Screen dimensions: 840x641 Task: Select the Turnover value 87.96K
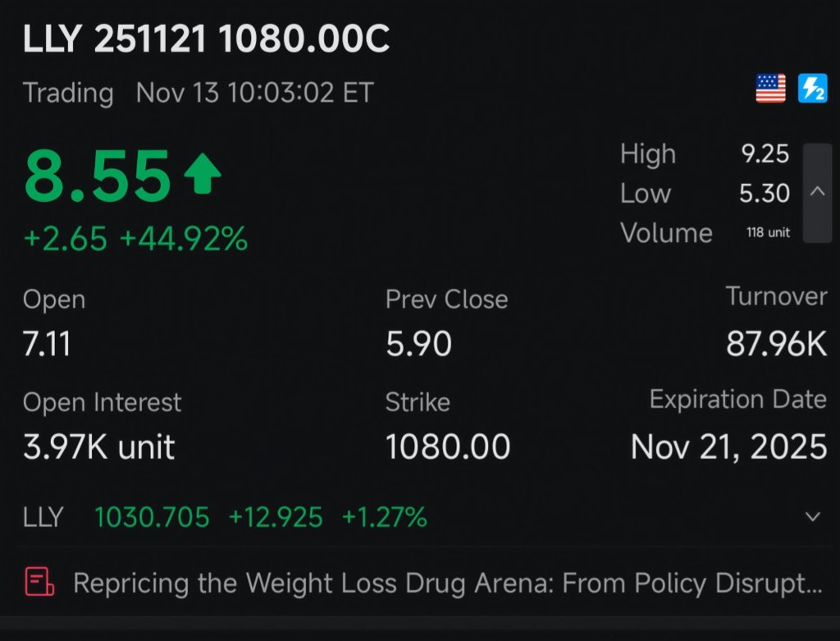pos(776,345)
